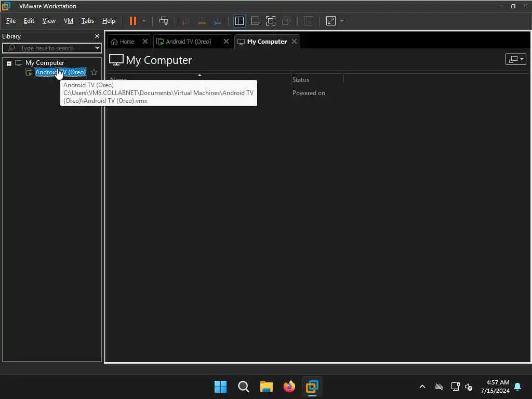Click the OneDrive cloud tray icon
Viewport: 532px width, 399px height.
(x=439, y=387)
